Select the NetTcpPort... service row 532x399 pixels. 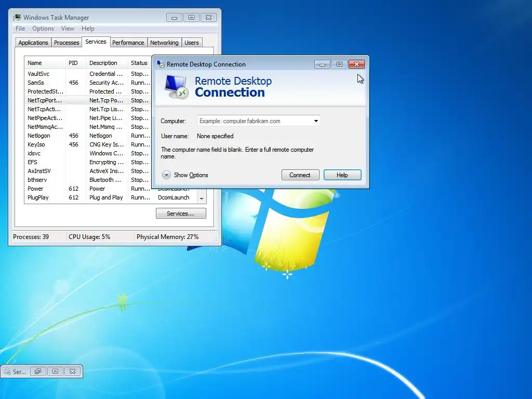[x=88, y=100]
